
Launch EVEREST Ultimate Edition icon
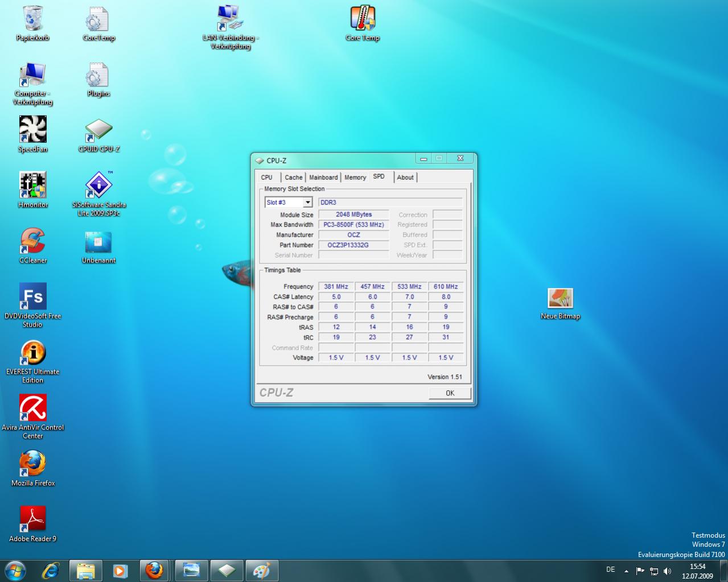[x=33, y=361]
